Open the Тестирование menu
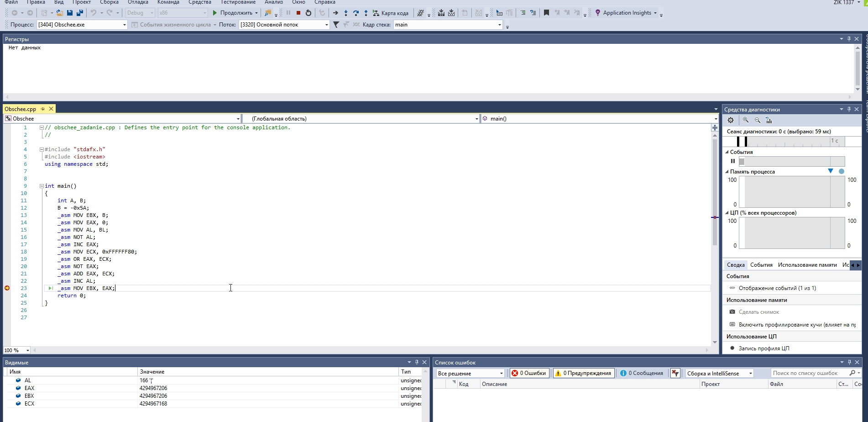 pyautogui.click(x=238, y=2)
